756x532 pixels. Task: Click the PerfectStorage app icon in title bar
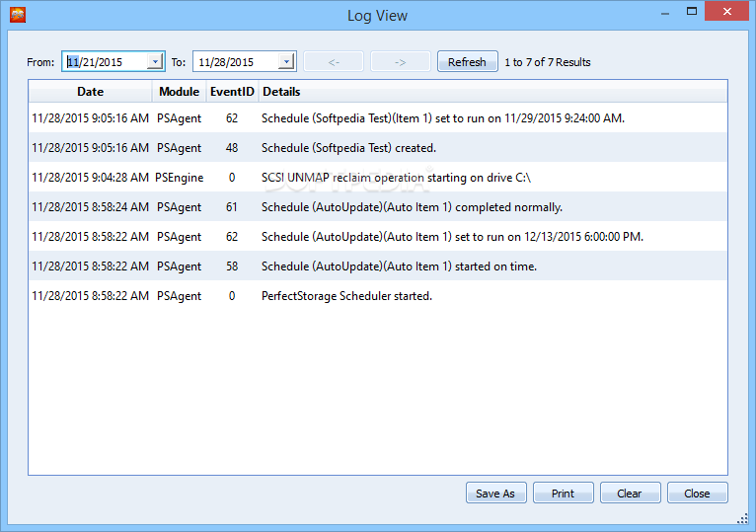point(18,15)
